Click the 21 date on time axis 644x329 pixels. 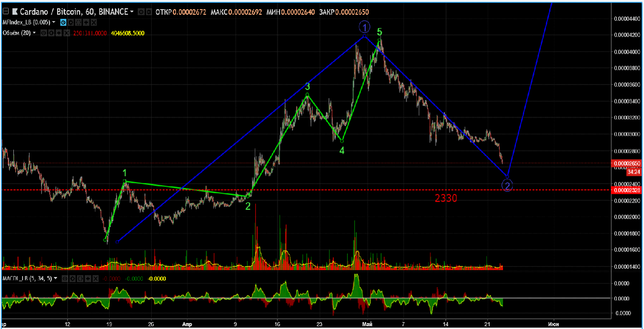point(487,324)
